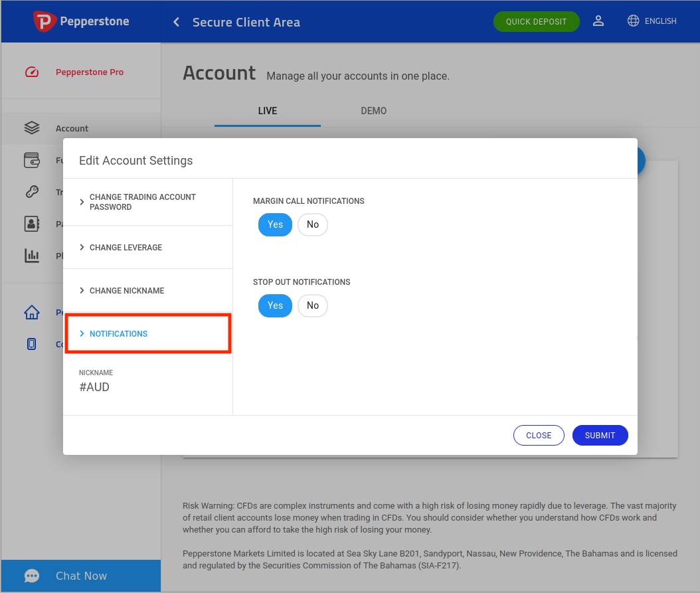Select Yes for margin call notifications

point(275,224)
